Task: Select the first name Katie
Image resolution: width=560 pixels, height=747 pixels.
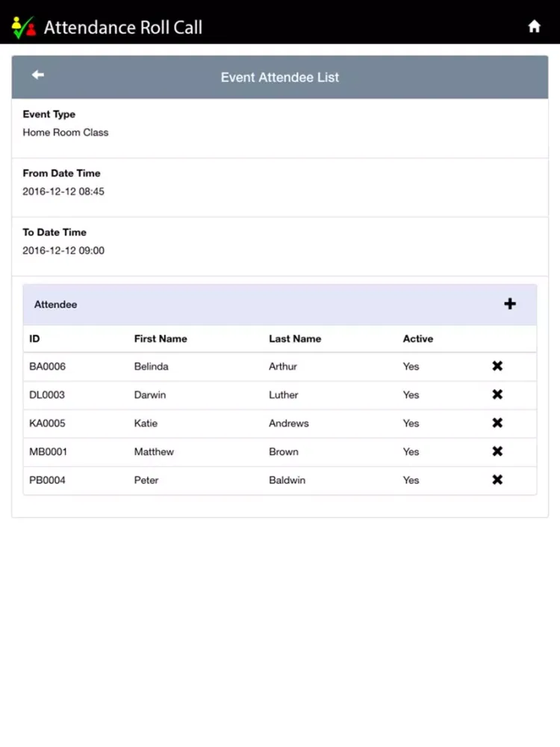Action: click(146, 424)
